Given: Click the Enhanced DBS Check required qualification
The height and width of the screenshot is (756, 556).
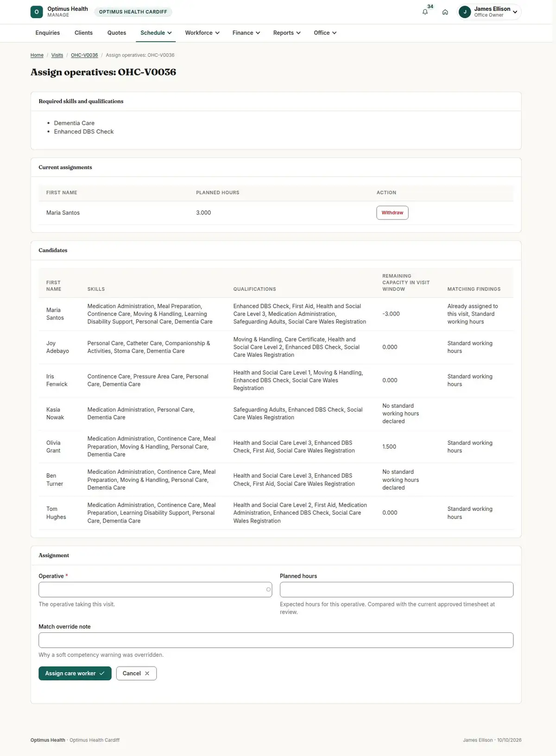Looking at the screenshot, I should coord(84,132).
